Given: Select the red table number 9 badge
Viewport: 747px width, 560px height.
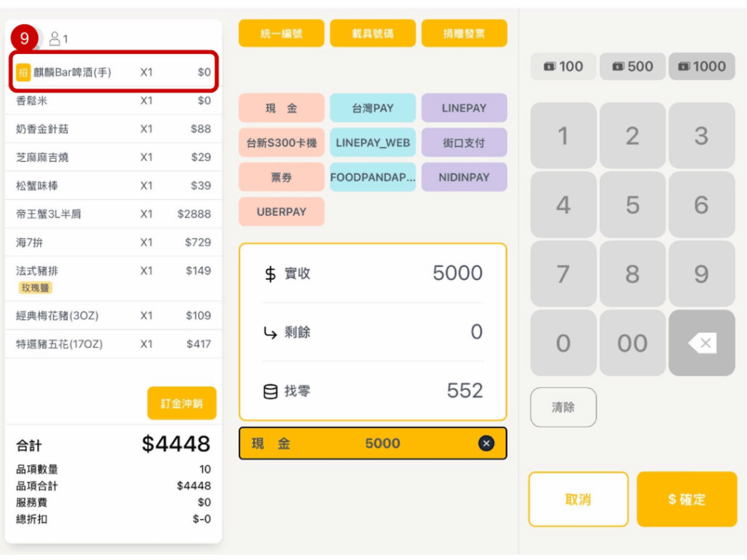Looking at the screenshot, I should (24, 37).
